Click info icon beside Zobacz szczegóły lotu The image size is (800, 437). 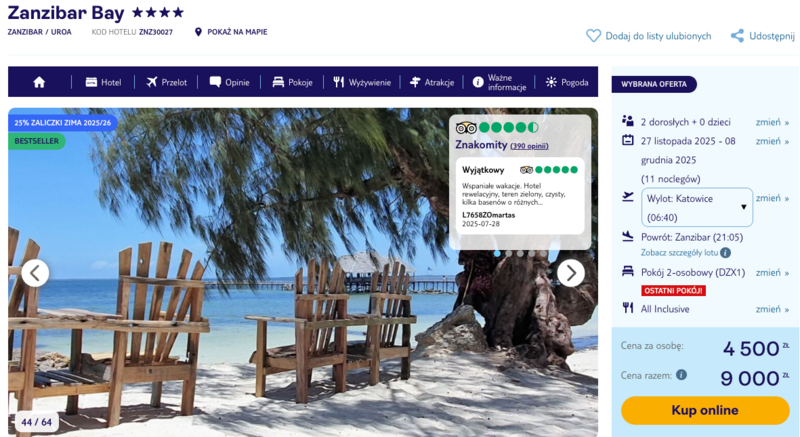[x=725, y=252]
